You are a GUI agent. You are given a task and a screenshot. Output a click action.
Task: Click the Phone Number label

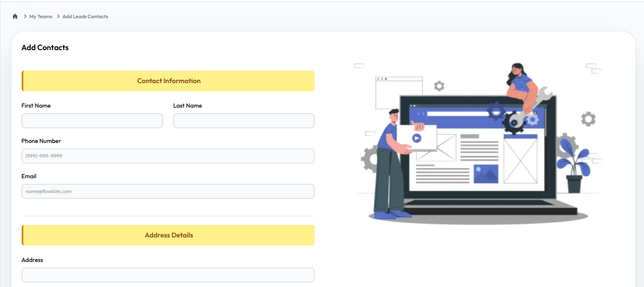pyautogui.click(x=41, y=141)
